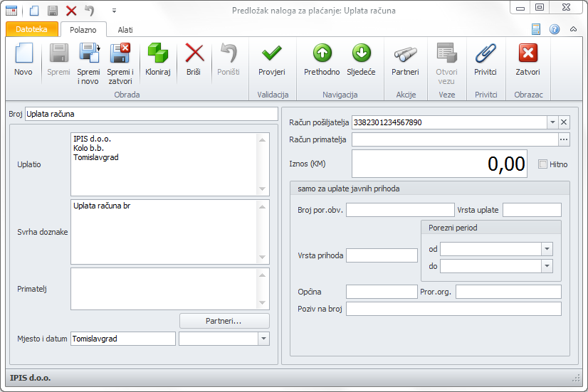
Task: Close the form with Zatvori
Action: [528, 60]
